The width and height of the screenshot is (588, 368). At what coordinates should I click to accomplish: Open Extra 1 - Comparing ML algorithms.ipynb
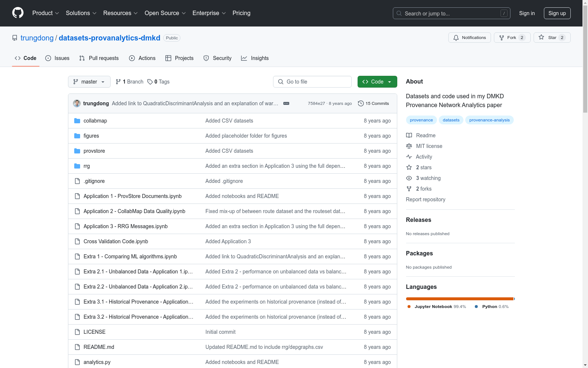(x=130, y=256)
